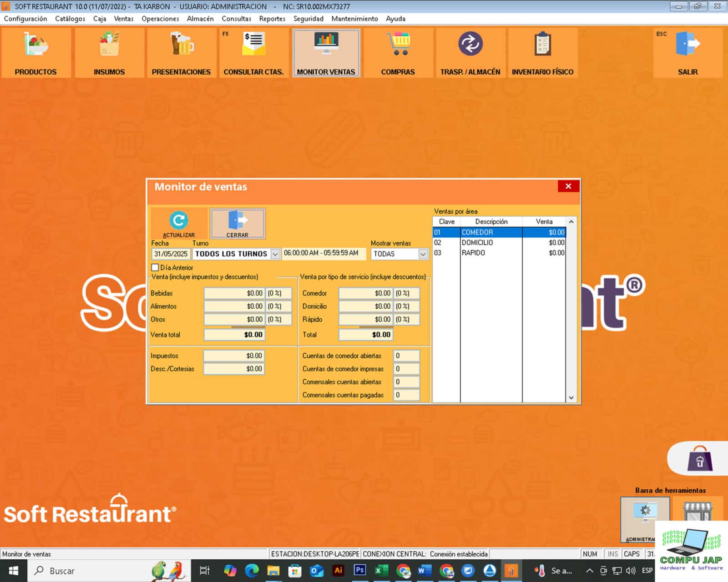728x582 pixels.
Task: Click the Cuentas de comedor abiertas field
Action: pos(406,356)
